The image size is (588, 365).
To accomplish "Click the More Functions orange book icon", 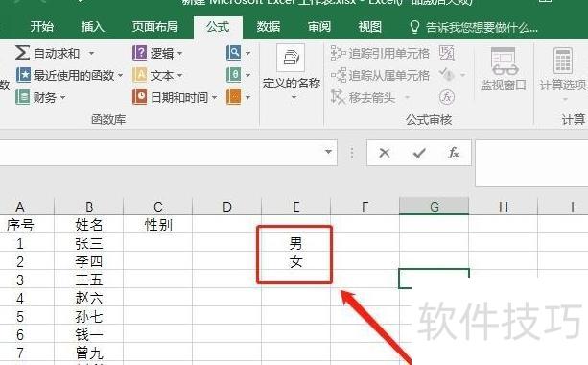I will (x=234, y=97).
